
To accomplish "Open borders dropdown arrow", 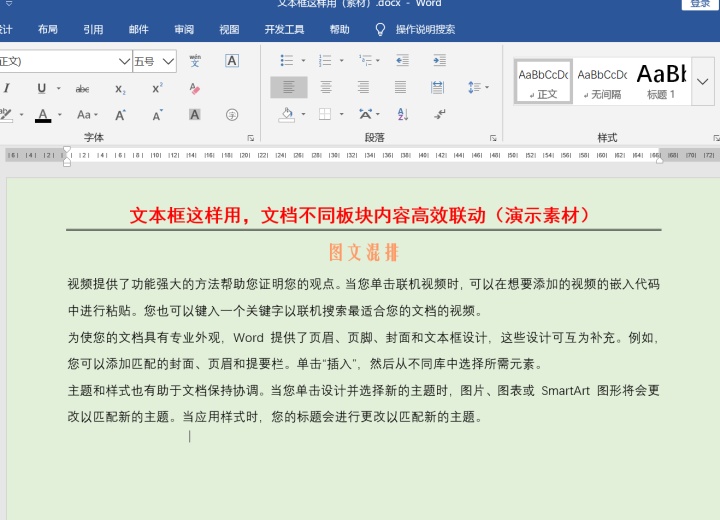I will (x=341, y=114).
